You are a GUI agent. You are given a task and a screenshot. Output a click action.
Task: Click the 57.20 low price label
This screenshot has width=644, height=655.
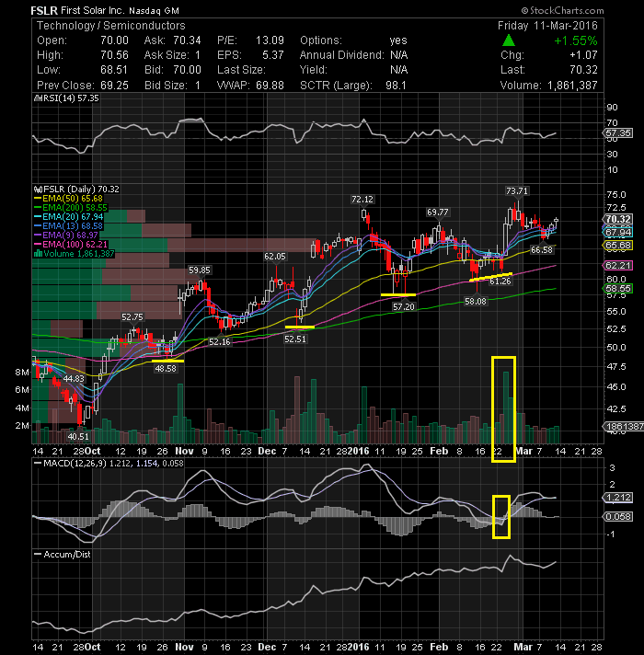(404, 307)
